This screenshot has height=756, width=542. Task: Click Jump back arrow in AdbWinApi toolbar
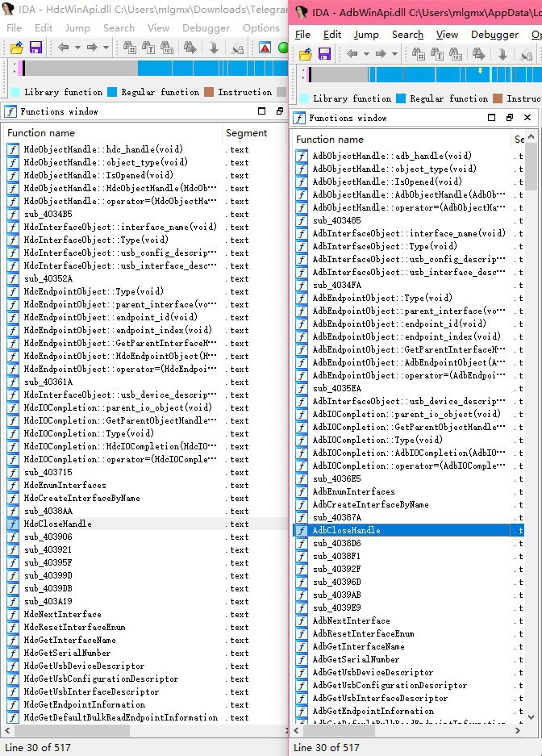coord(352,53)
